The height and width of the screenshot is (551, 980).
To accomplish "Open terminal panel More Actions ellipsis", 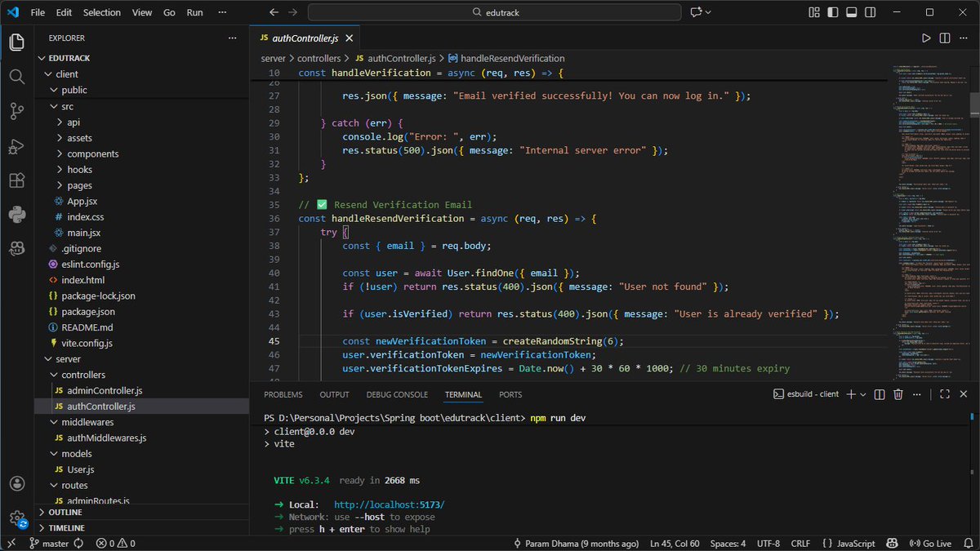I will 916,394.
